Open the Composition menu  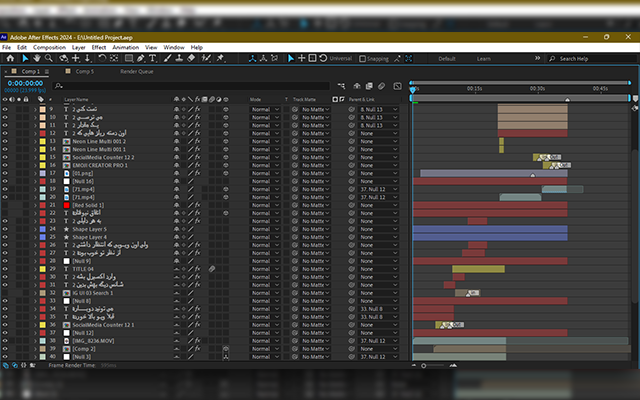pos(49,47)
